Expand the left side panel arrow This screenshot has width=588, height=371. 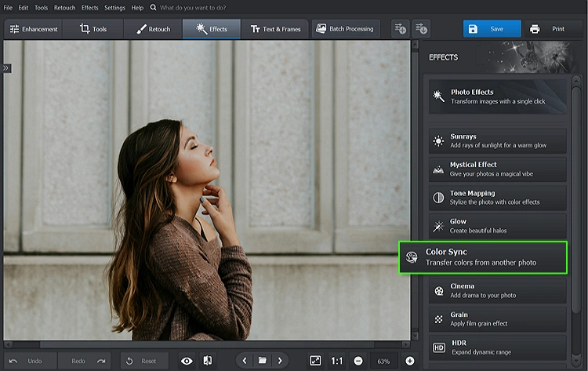pos(6,68)
